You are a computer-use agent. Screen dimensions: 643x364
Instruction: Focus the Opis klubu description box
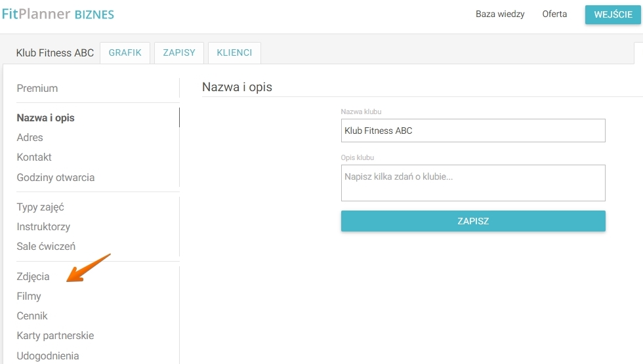[x=473, y=183]
